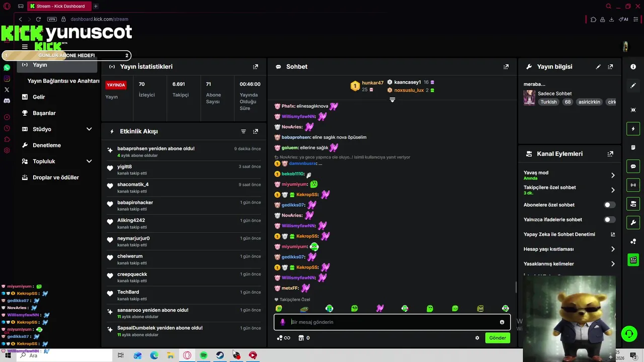Edit stream info with pencil icon
This screenshot has width=644, height=362.
(x=598, y=66)
